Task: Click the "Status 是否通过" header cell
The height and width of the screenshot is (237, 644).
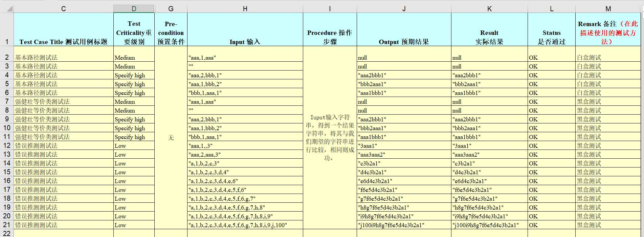Action: (552, 29)
